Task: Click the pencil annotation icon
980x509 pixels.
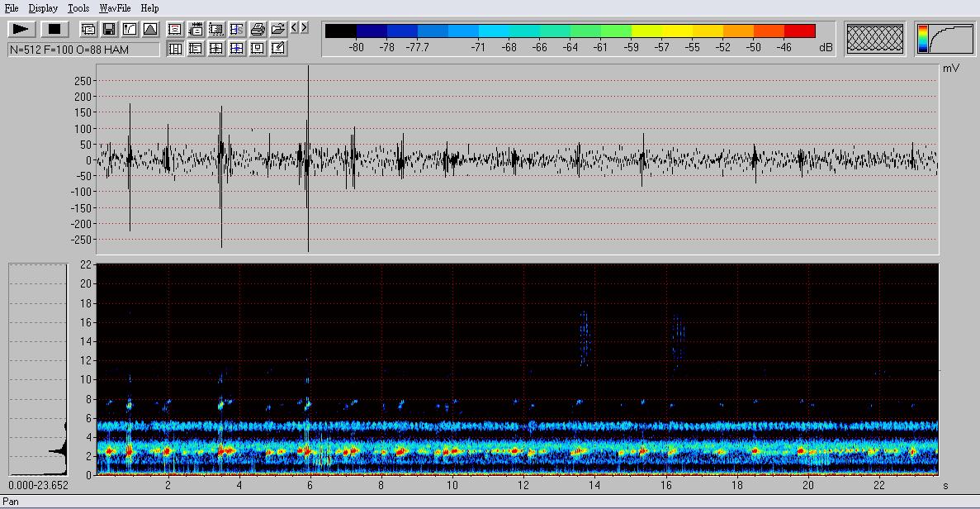Action: click(x=278, y=49)
